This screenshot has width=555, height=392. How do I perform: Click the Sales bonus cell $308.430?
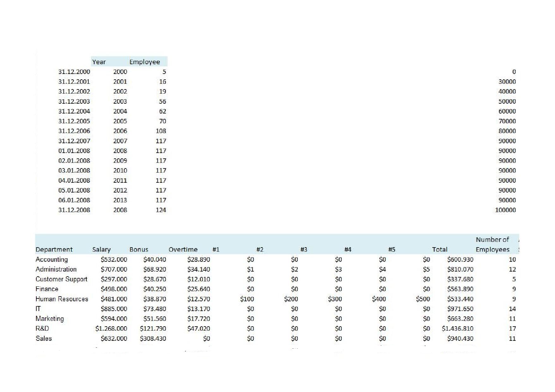pos(153,339)
